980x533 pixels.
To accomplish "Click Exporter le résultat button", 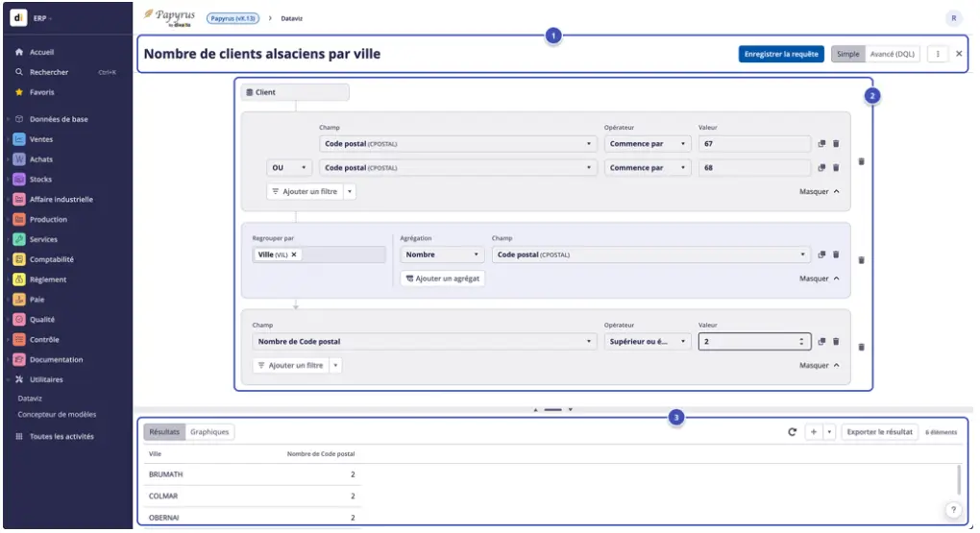I will pos(879,432).
